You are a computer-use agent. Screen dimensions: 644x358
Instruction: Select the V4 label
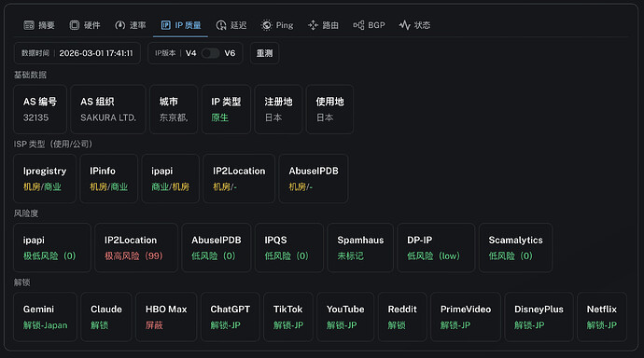tap(191, 53)
